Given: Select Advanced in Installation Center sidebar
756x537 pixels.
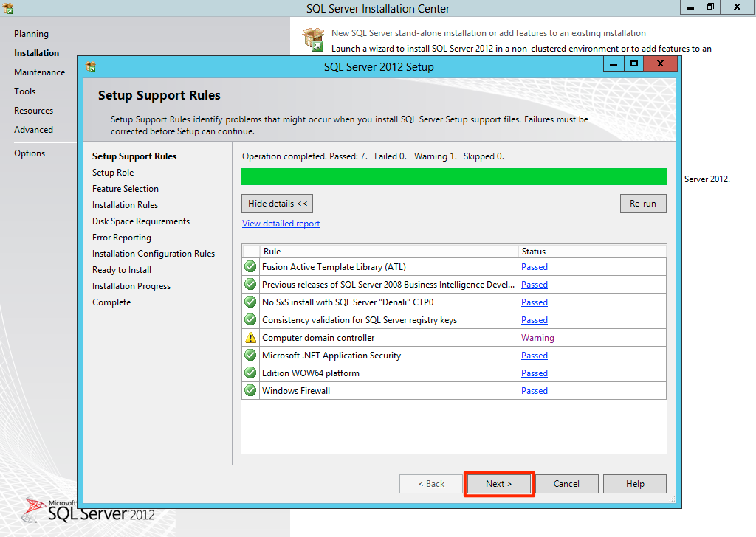Looking at the screenshot, I should pyautogui.click(x=34, y=130).
